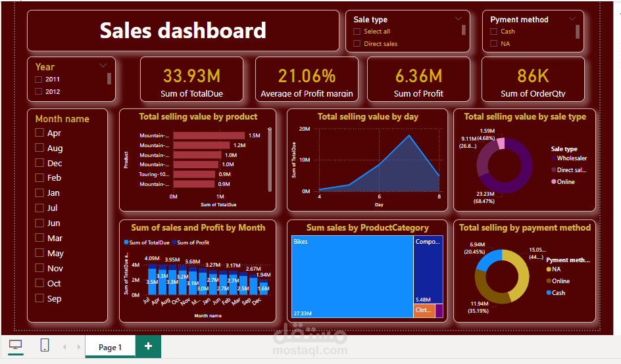The height and width of the screenshot is (364, 621).
Task: Click the Online payment method legend item
Action: [558, 281]
